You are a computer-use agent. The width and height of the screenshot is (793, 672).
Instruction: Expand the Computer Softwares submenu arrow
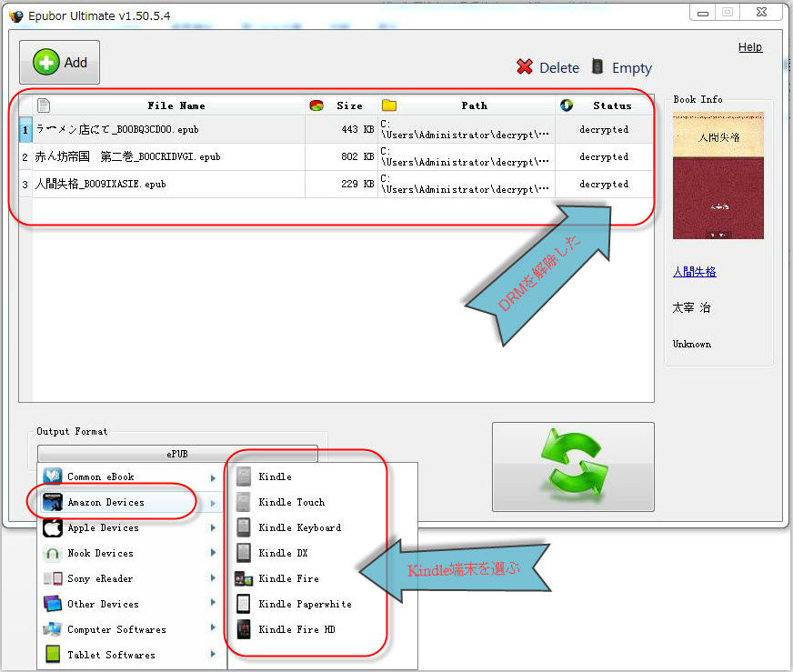coord(213,627)
